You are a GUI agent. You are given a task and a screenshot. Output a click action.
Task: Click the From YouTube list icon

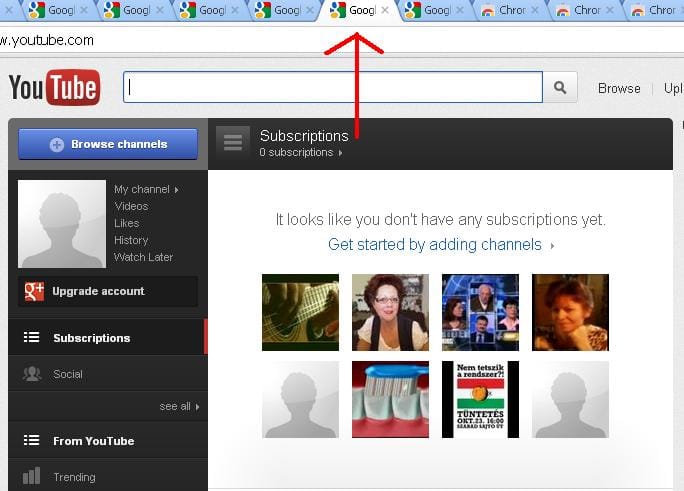[31, 440]
